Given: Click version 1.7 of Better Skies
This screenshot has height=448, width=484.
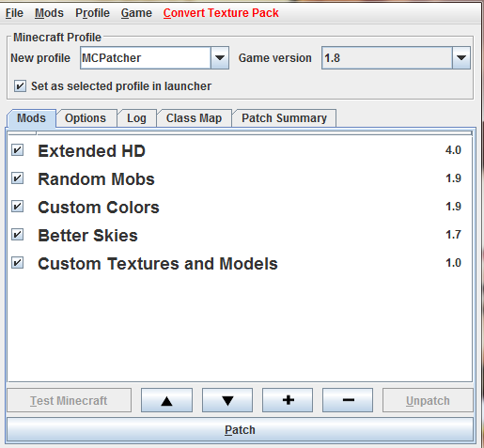Looking at the screenshot, I should pos(453,235).
